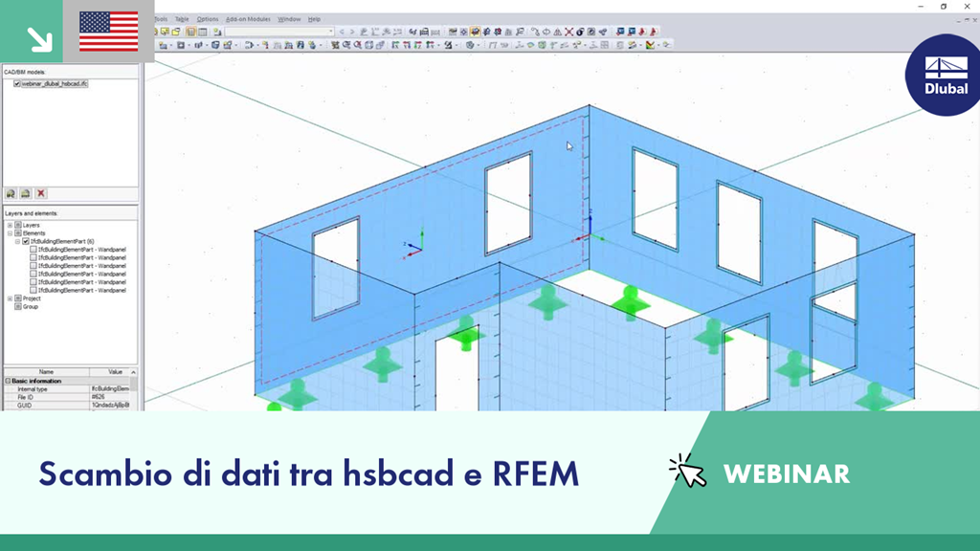Click the colored results icon near toolbar end

651,45
